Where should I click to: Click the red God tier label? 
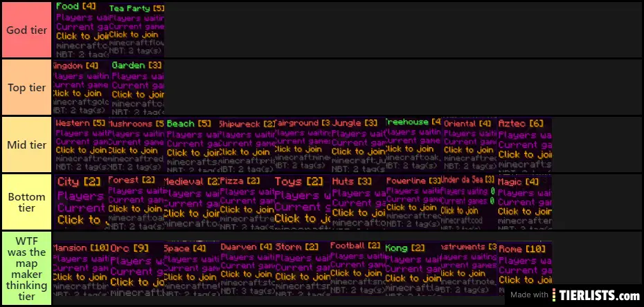pos(26,30)
